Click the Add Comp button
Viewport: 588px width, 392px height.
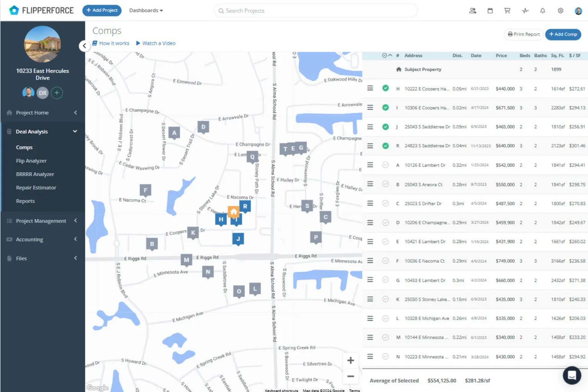[563, 34]
